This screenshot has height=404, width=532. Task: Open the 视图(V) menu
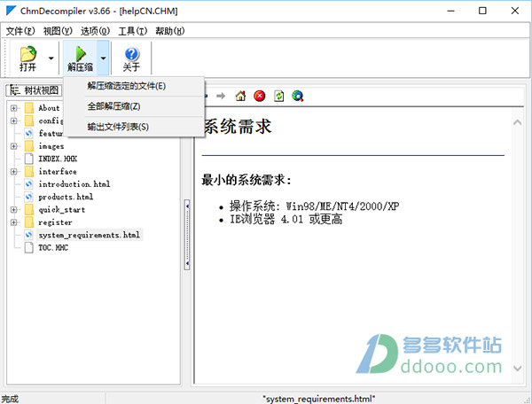point(58,31)
